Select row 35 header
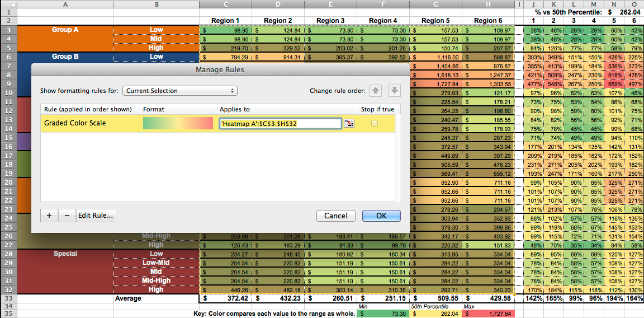Screen dimensions: 644x318 tap(8, 314)
